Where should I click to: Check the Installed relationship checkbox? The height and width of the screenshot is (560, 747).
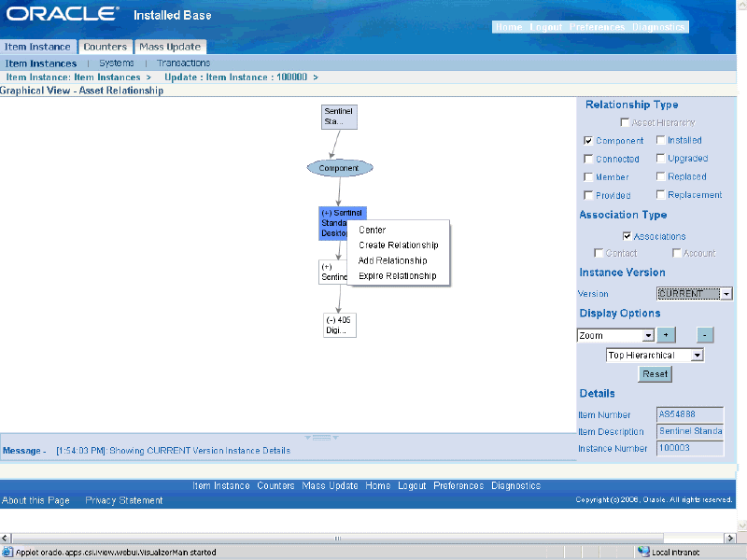pos(660,140)
